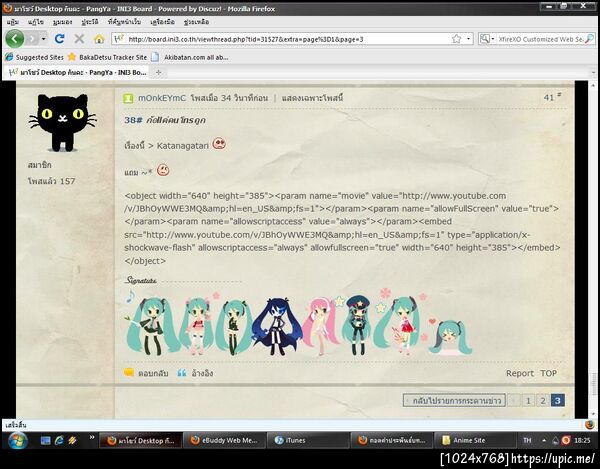Screen dimensions: 600x469
Task: Go back with the green arrow button
Action: pos(15,39)
